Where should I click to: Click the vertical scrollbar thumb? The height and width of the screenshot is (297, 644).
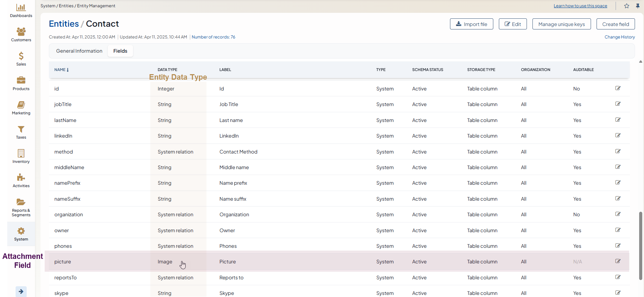click(641, 245)
